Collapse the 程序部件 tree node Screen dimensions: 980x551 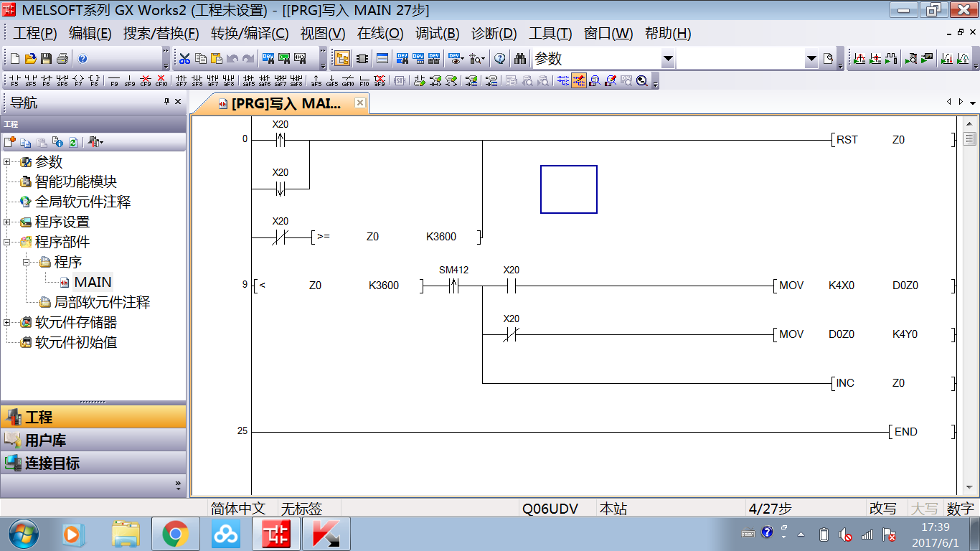7,242
